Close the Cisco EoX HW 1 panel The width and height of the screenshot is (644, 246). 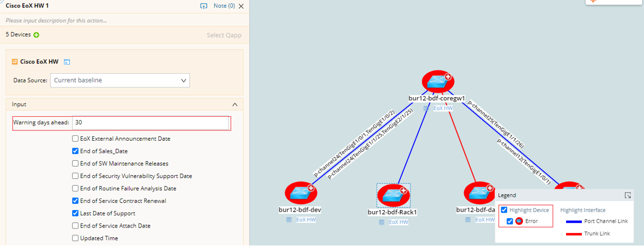point(241,6)
